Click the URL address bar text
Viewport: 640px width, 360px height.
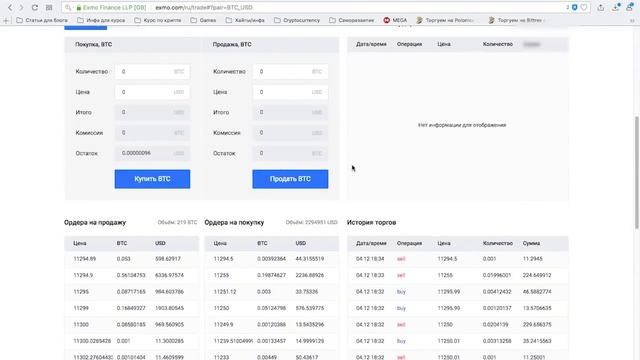click(204, 7)
